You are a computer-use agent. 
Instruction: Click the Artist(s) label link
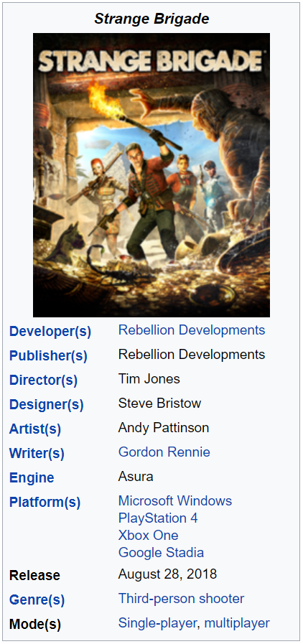coord(35,429)
